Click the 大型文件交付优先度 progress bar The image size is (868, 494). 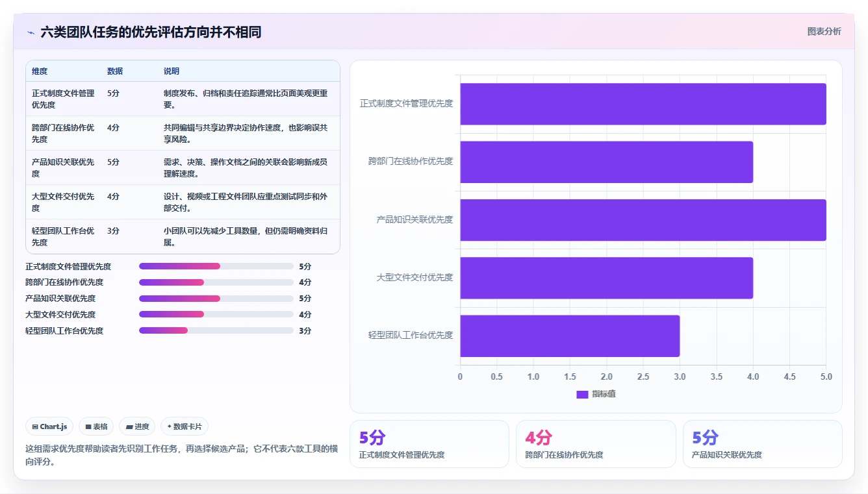[x=216, y=314]
